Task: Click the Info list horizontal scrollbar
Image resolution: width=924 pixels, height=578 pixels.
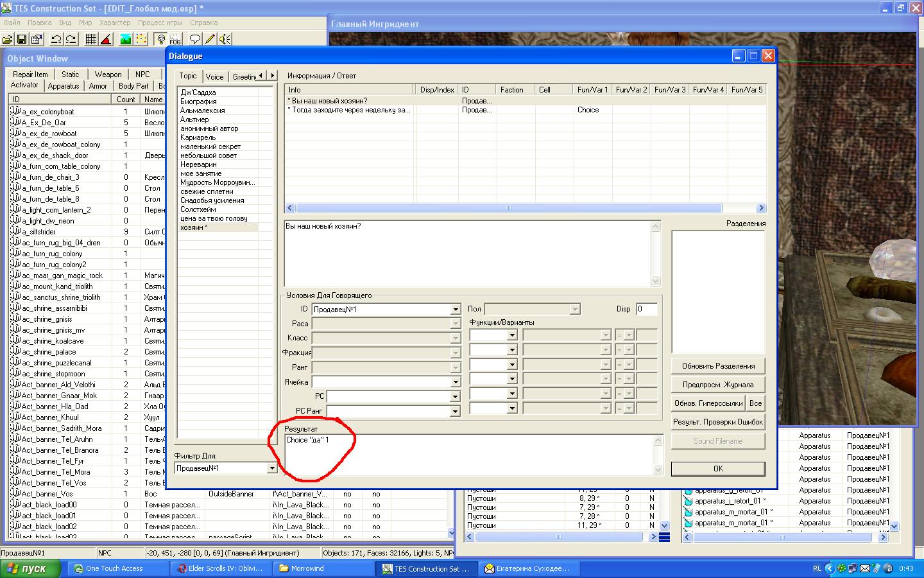Action: tap(508, 208)
